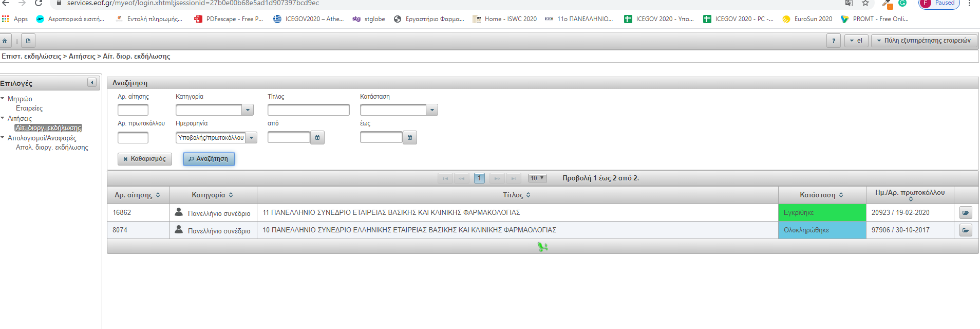Open Πύλη εξυπηρέτησης εταιρειών menu
This screenshot has width=980, height=329.
pos(924,41)
